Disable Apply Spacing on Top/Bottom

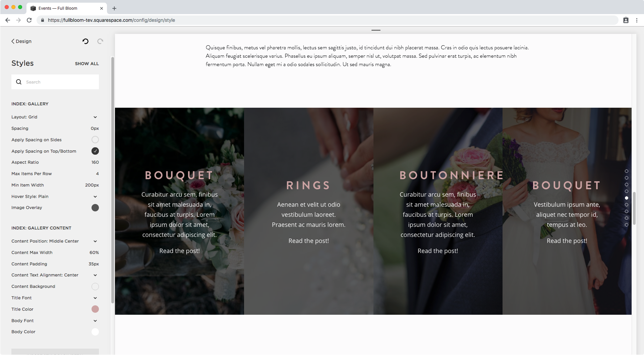click(x=95, y=151)
